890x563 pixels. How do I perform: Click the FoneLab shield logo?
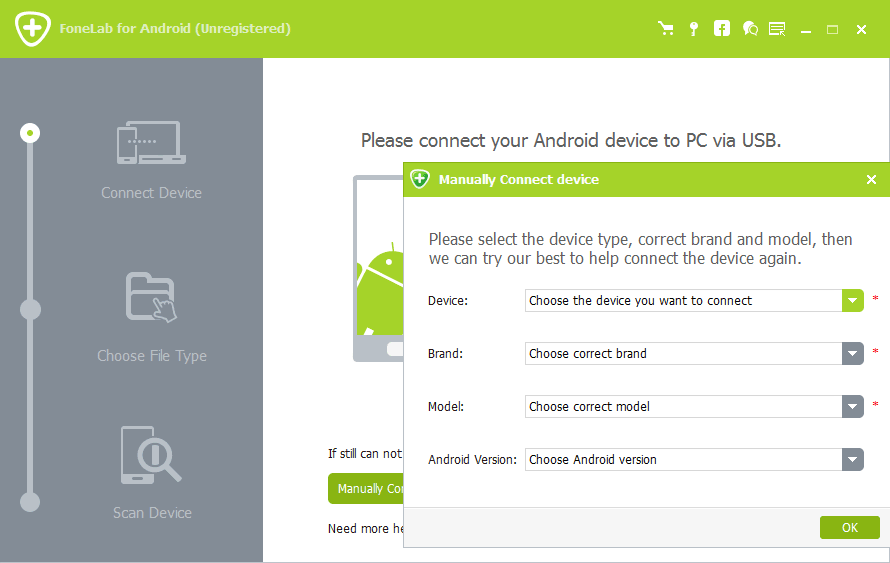pyautogui.click(x=32, y=28)
